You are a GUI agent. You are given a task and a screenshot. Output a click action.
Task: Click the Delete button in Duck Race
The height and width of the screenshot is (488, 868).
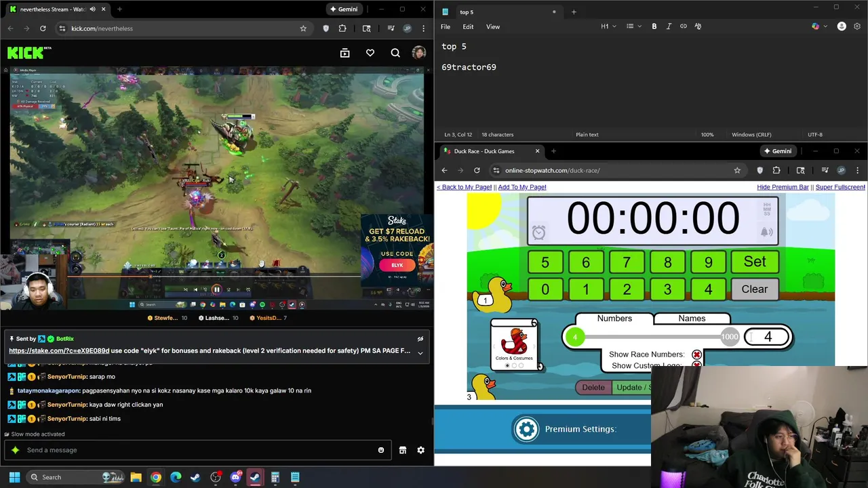click(x=593, y=388)
